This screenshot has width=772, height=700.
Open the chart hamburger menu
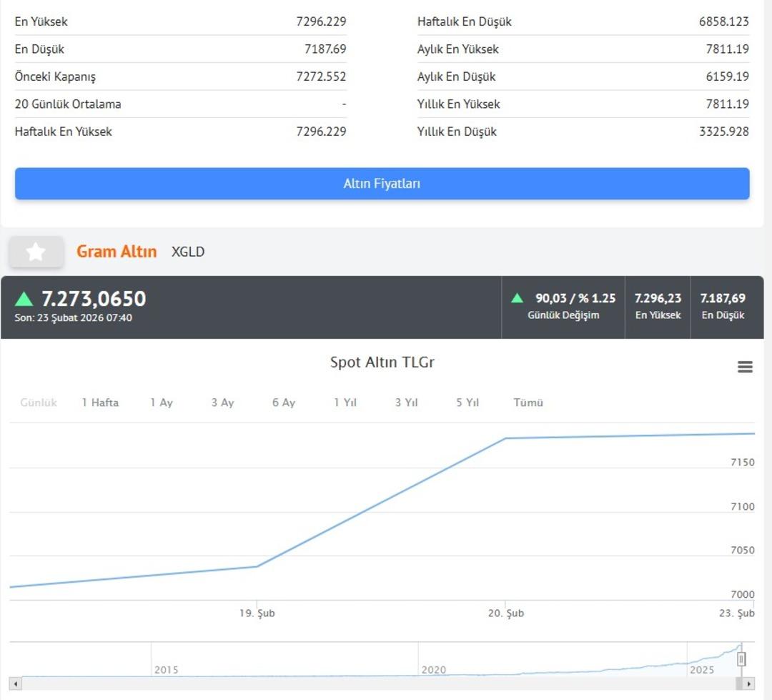745,367
